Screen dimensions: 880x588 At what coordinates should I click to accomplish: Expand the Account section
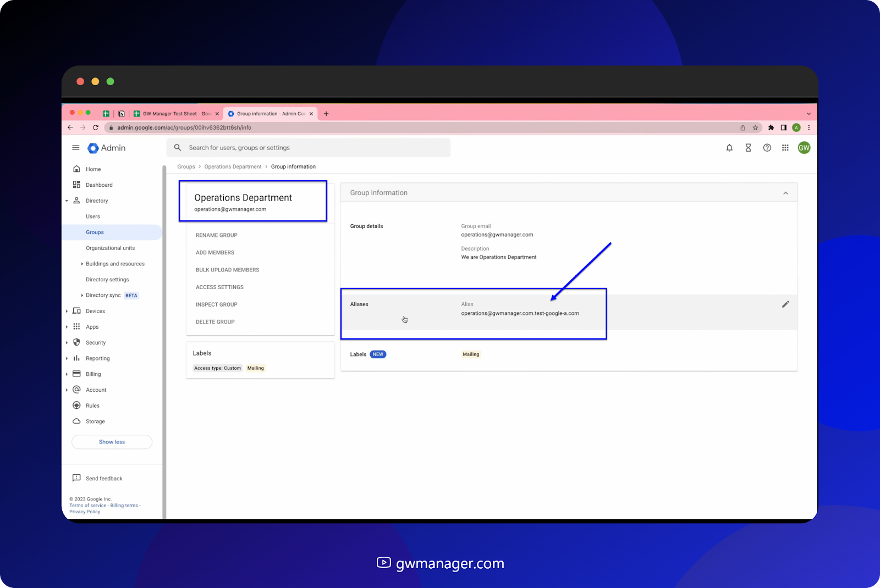point(67,390)
